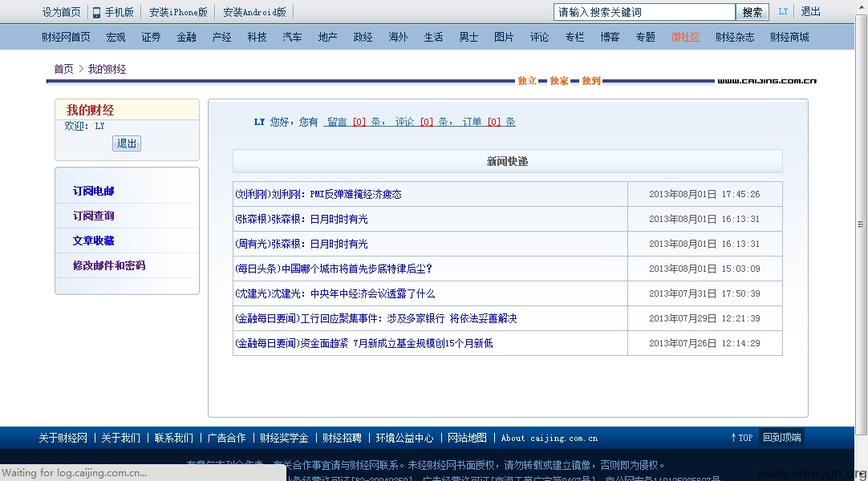Open 环境公益中心 footer link
868x481 pixels.
[404, 438]
